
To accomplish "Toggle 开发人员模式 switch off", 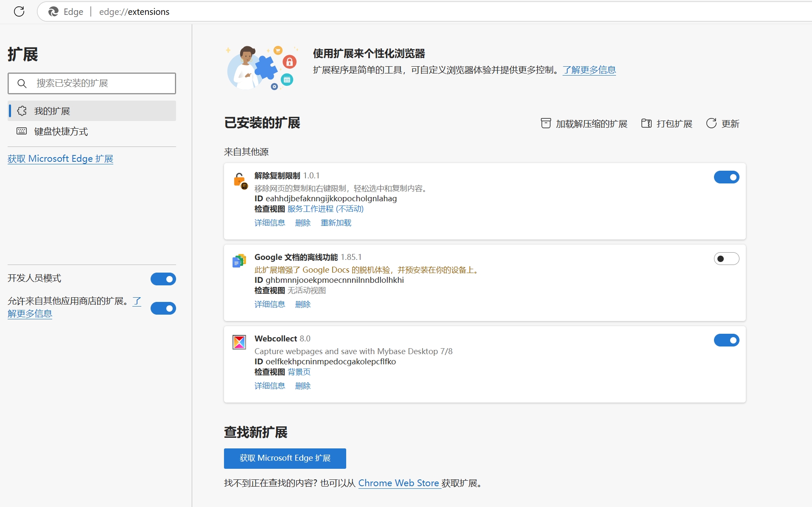I will click(163, 279).
